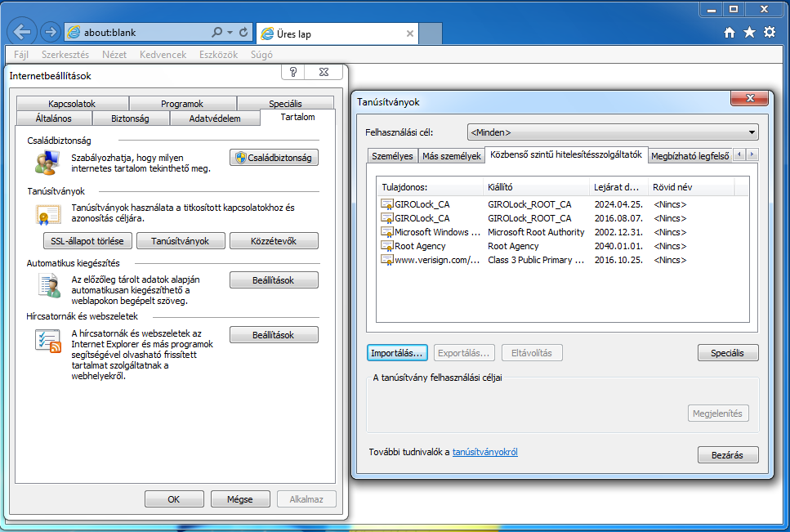Switch to the Speciális tab in Internetbeállítások
Image resolution: width=790 pixels, height=532 pixels.
[285, 103]
